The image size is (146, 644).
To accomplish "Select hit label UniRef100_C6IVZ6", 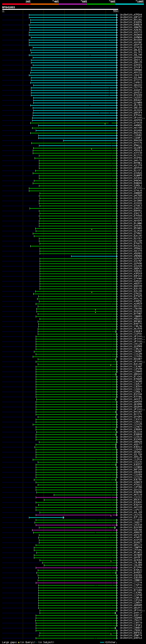I will (x=131, y=515).
